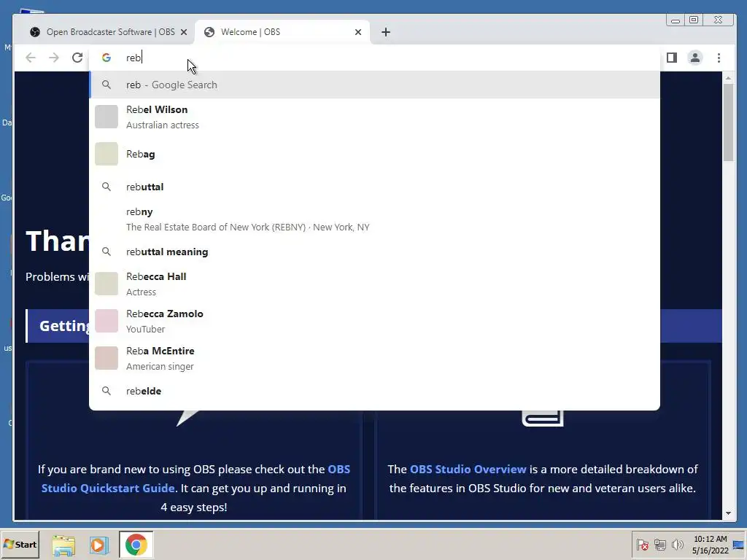This screenshot has width=747, height=560.
Task: Click network tray icon
Action: 659,545
